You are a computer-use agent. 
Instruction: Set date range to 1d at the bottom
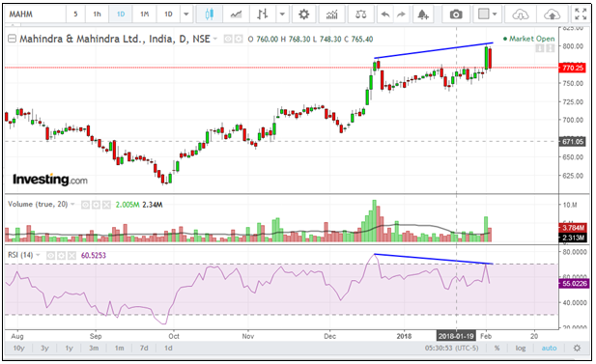pyautogui.click(x=168, y=348)
